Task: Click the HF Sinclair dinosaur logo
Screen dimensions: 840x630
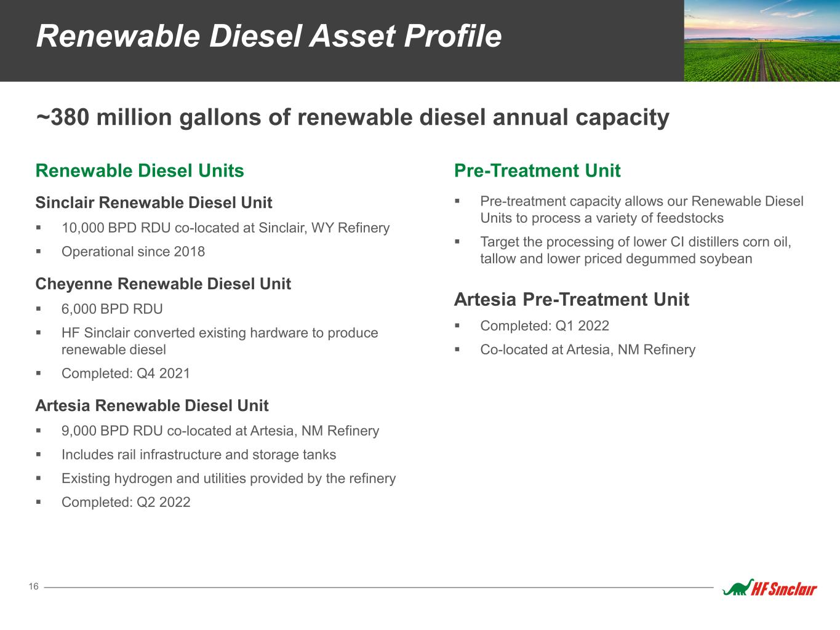Action: [770, 588]
